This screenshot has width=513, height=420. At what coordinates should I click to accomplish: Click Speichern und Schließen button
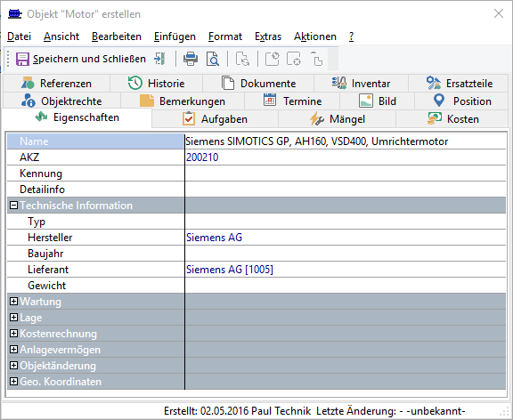pyautogui.click(x=81, y=59)
